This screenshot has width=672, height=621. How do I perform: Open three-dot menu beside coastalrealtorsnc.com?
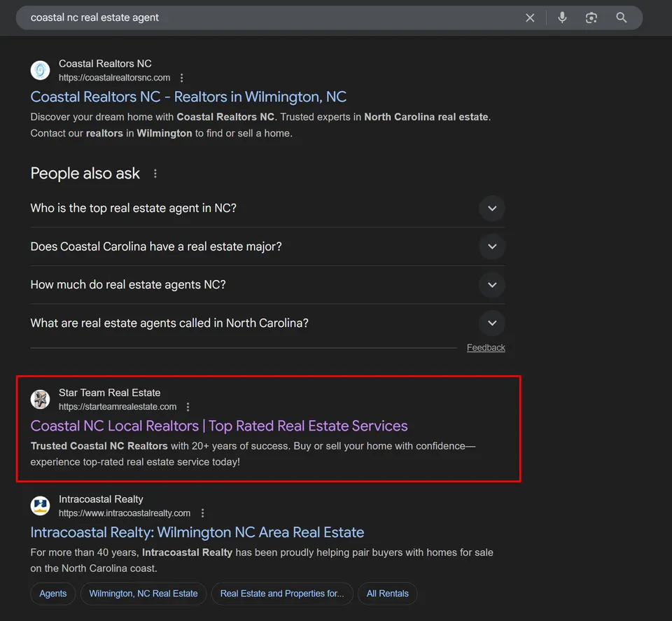[x=182, y=78]
